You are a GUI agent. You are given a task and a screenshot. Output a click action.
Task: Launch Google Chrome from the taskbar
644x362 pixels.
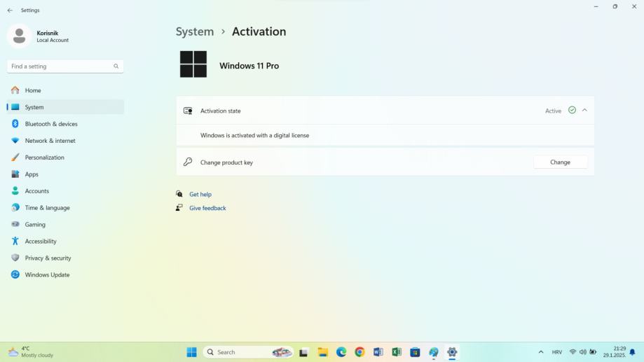[x=359, y=352]
